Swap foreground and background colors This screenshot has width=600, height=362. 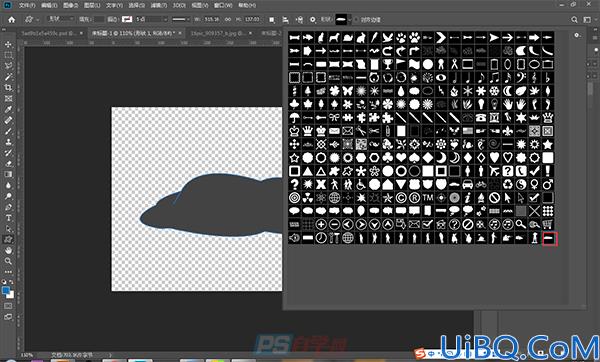pos(12,282)
